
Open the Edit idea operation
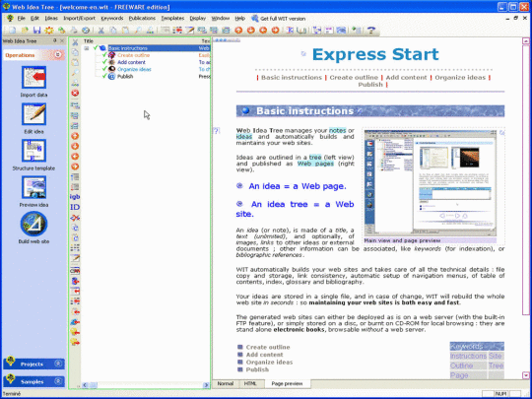(x=33, y=114)
